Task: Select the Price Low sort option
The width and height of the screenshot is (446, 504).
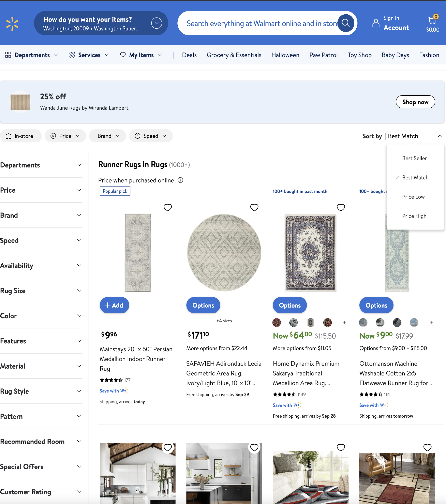Action: [x=413, y=196]
